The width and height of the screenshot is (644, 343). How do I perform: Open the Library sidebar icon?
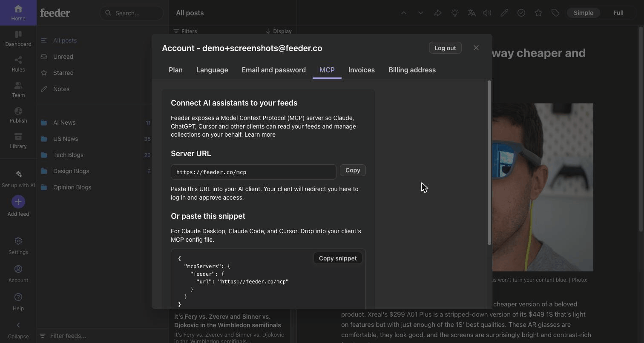tap(18, 140)
